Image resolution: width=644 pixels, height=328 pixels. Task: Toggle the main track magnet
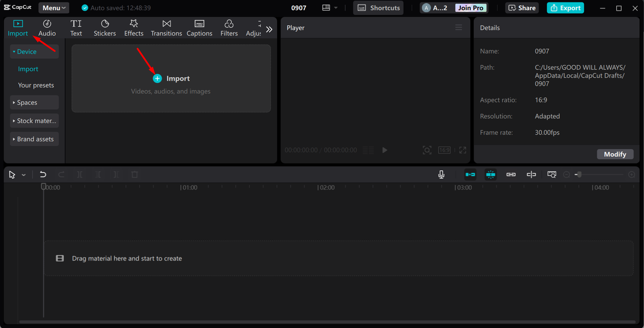tap(470, 175)
